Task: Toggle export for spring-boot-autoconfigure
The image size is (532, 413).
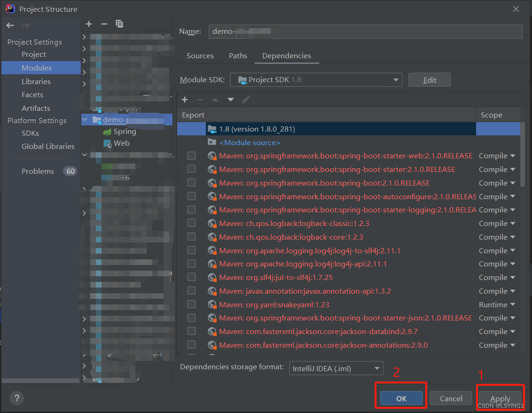Action: pyautogui.click(x=191, y=196)
